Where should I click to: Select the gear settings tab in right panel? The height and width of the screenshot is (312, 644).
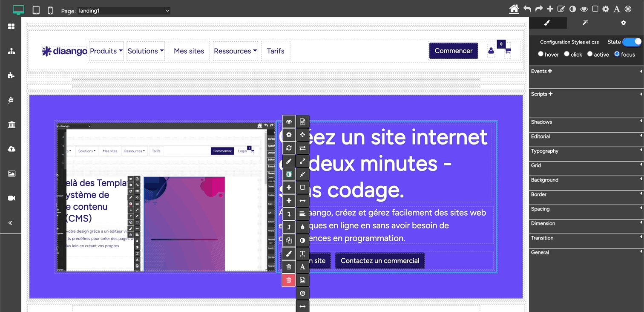(624, 23)
